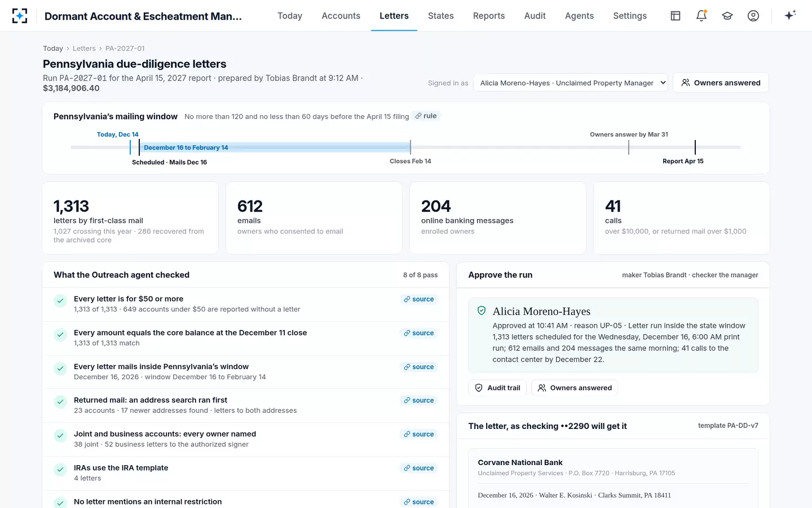Open source link for the 'Returned mail' check
This screenshot has width=812, height=508.
point(419,400)
